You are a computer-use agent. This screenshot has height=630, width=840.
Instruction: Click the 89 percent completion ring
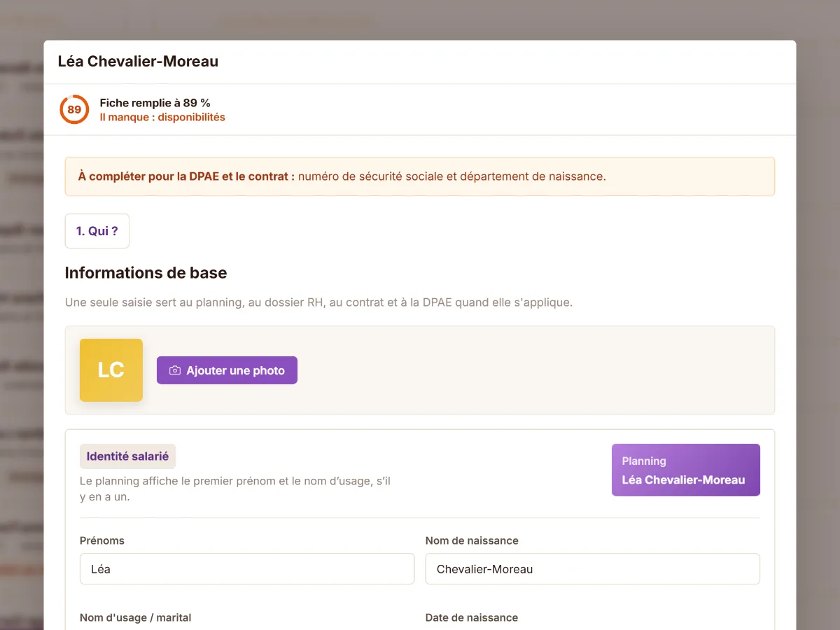[x=74, y=110]
